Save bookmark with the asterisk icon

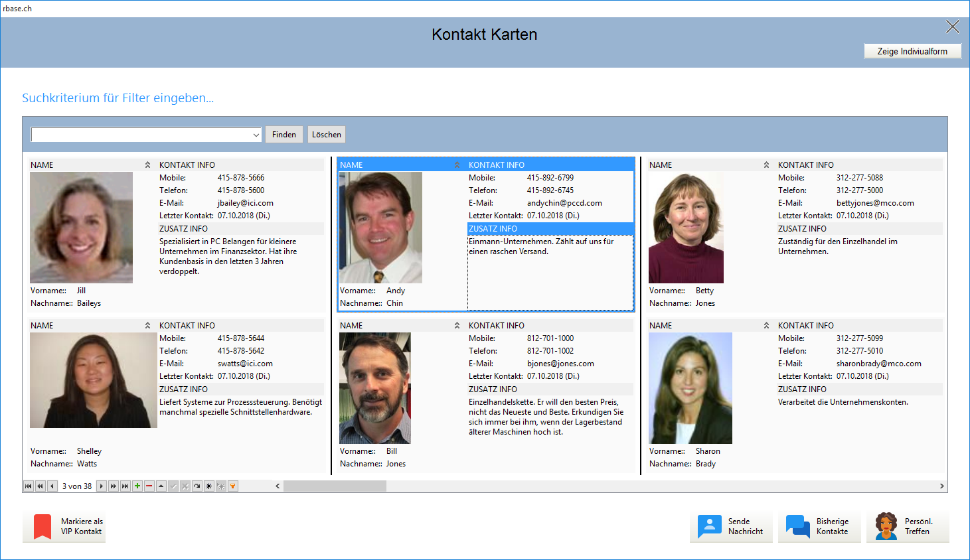[x=209, y=486]
